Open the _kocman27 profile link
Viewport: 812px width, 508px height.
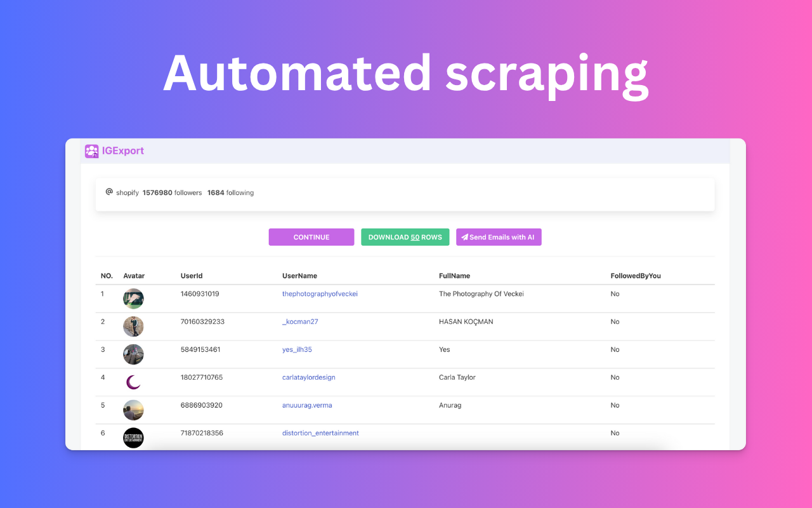coord(300,321)
